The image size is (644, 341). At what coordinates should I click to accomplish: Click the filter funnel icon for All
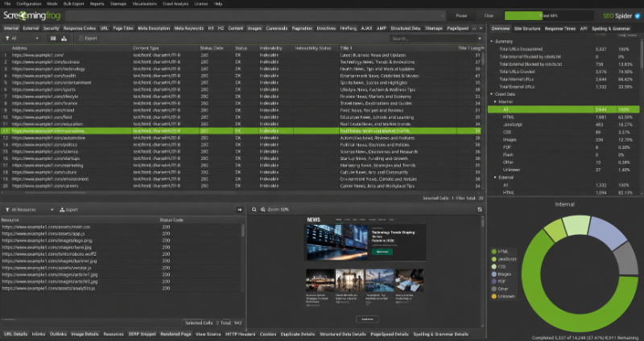(7, 38)
